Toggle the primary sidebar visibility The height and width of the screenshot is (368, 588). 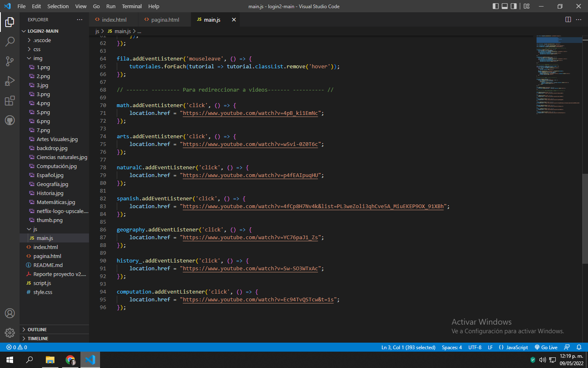click(495, 6)
